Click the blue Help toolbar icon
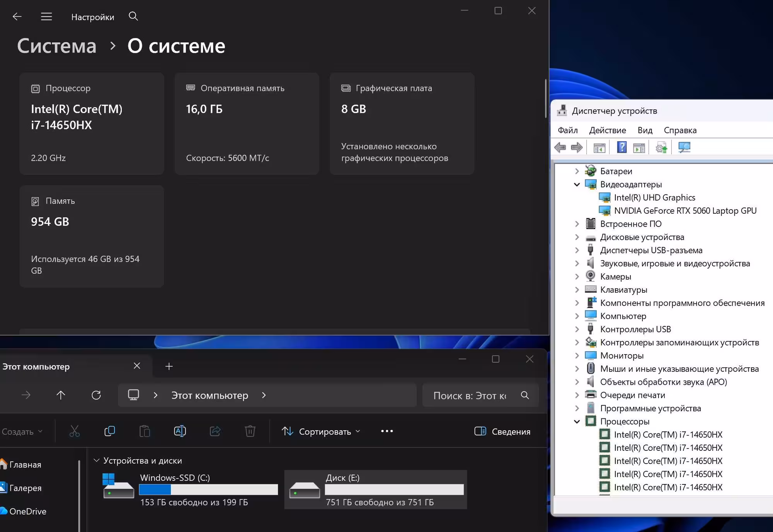Image resolution: width=773 pixels, height=532 pixels. click(622, 147)
